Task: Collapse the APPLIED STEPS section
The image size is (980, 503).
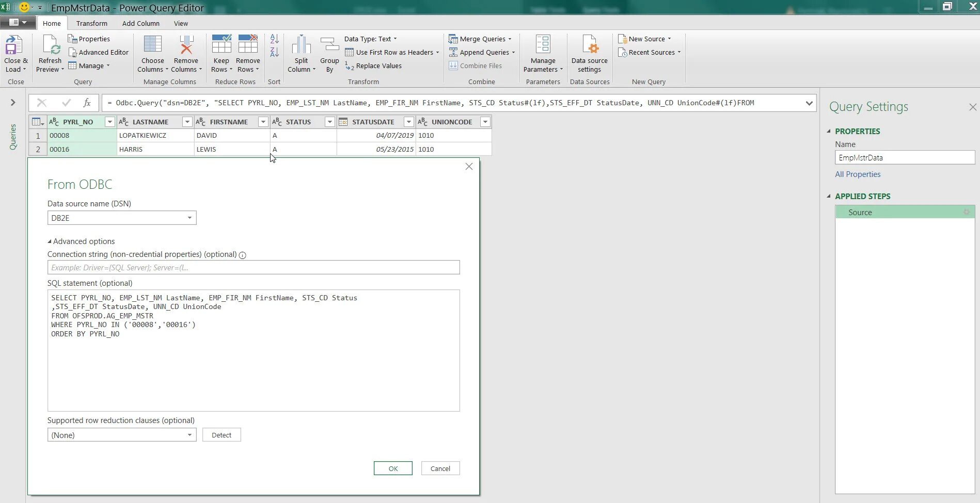Action: [x=829, y=196]
